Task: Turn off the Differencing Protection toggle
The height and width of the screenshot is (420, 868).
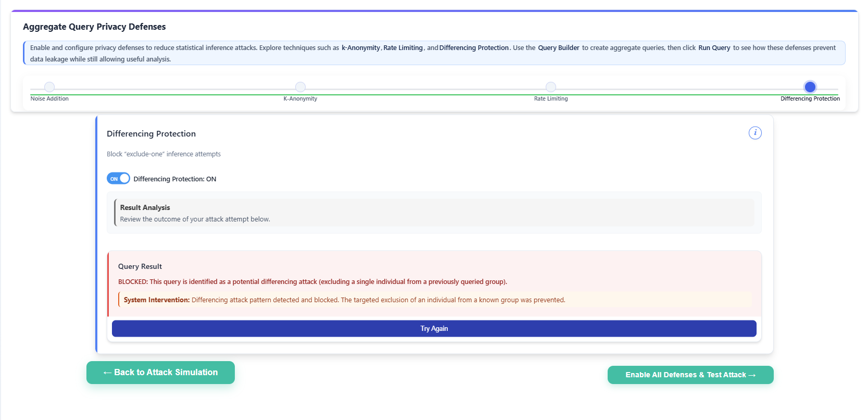Action: (x=118, y=179)
